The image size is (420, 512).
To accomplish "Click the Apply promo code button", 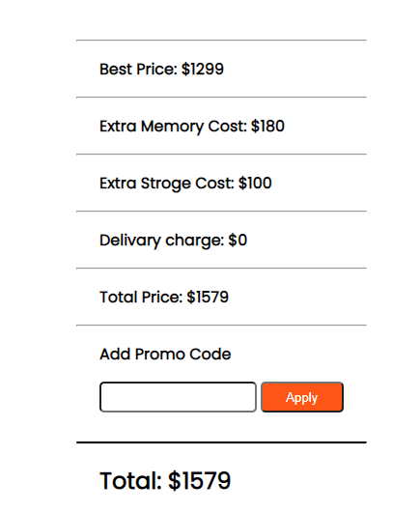I will pos(302,397).
